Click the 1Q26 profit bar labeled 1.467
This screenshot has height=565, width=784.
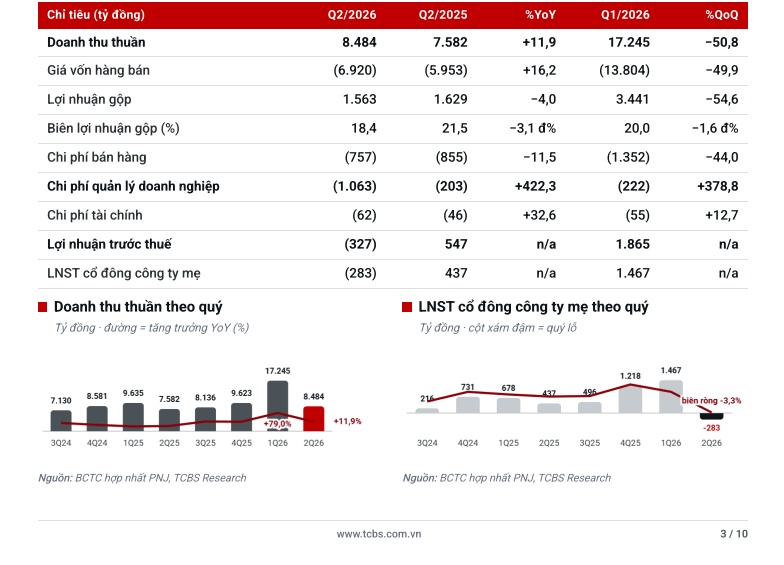671,396
